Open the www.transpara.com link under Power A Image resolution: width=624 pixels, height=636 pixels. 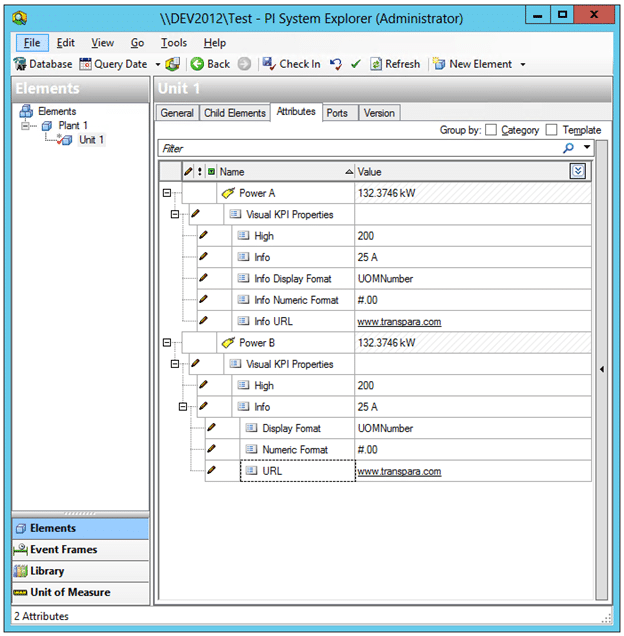point(399,322)
